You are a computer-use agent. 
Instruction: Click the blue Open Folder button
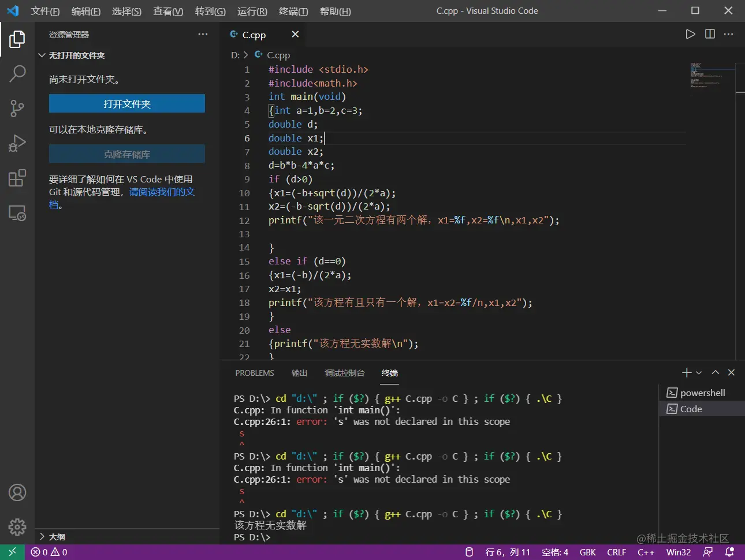[127, 104]
